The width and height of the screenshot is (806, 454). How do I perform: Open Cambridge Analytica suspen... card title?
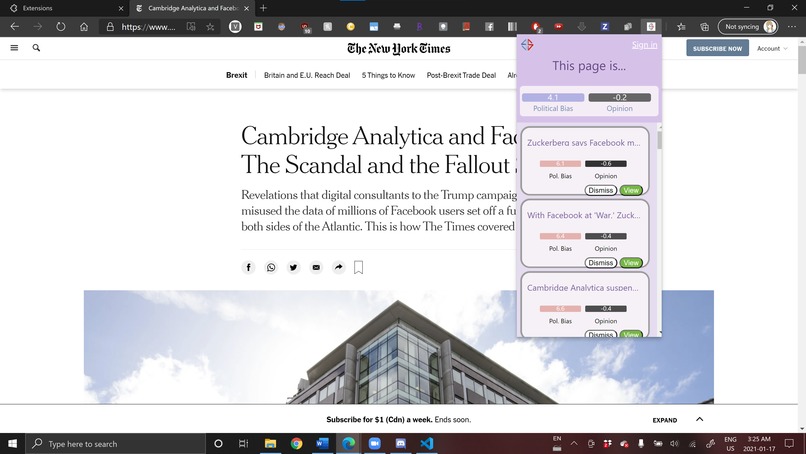[x=582, y=288]
